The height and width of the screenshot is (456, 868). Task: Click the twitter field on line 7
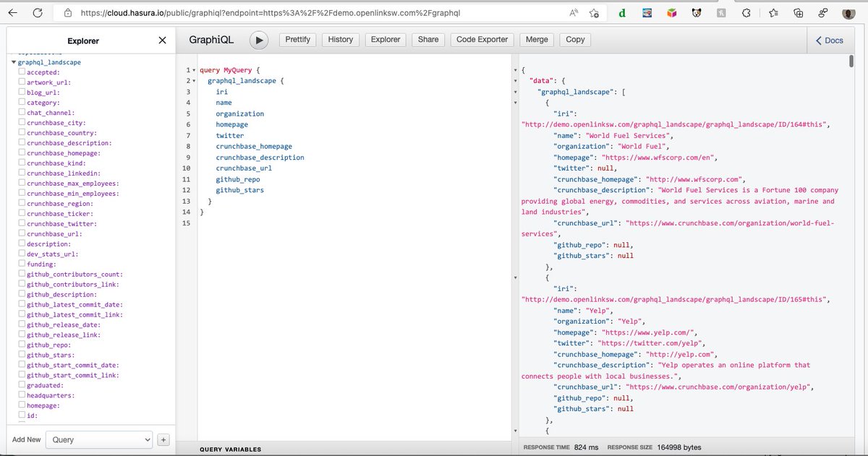(230, 136)
